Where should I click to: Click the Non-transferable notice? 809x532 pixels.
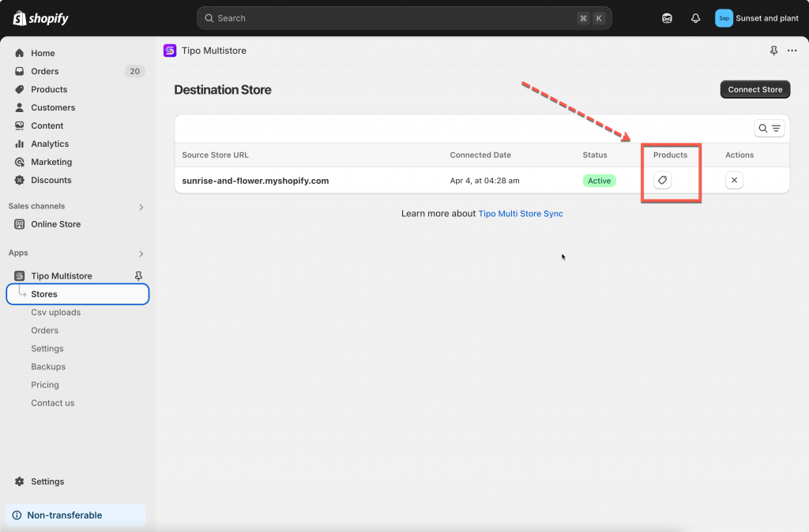pyautogui.click(x=75, y=515)
